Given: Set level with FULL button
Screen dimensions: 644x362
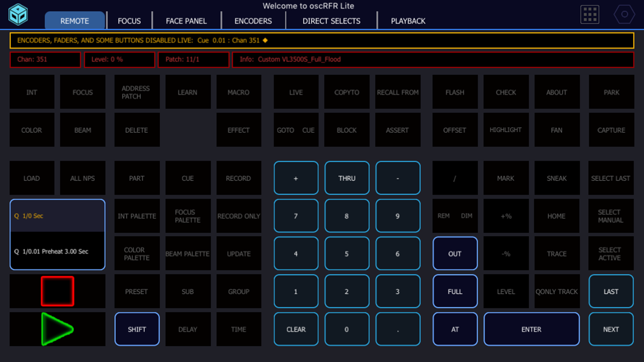Looking at the screenshot, I should coord(455,291).
